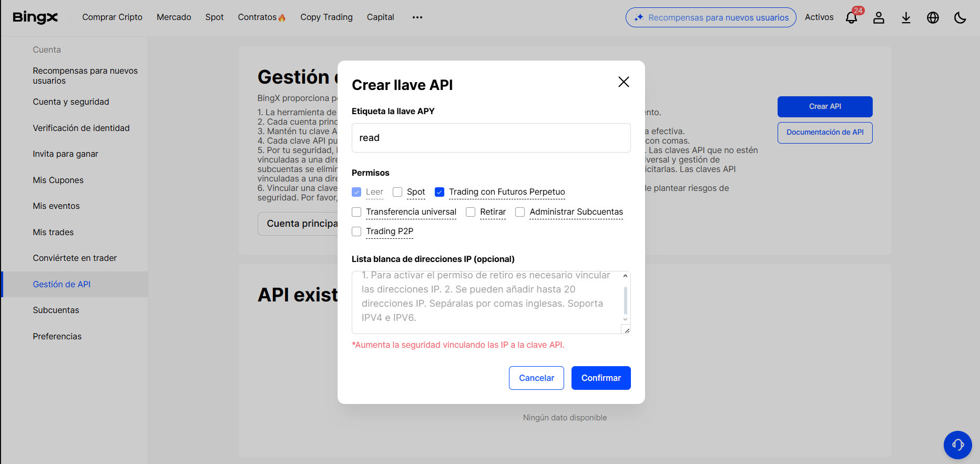The width and height of the screenshot is (980, 464).
Task: Open the customer support headset icon
Action: [x=957, y=445]
